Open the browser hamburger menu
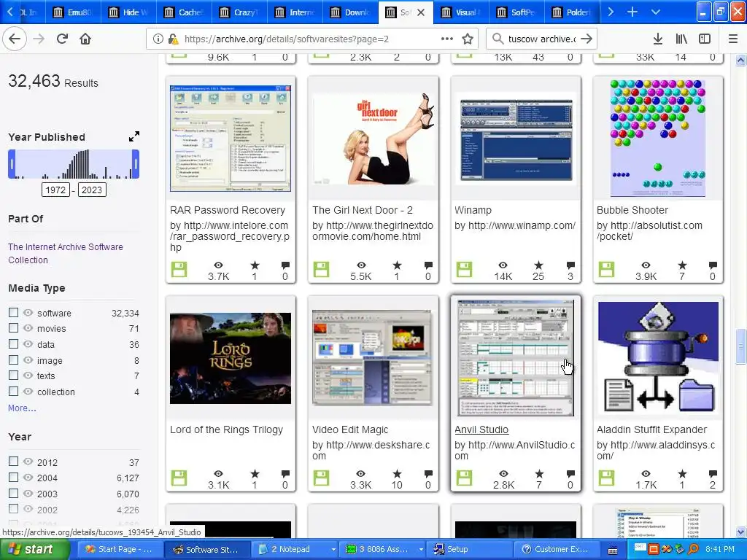747x560 pixels. (732, 39)
